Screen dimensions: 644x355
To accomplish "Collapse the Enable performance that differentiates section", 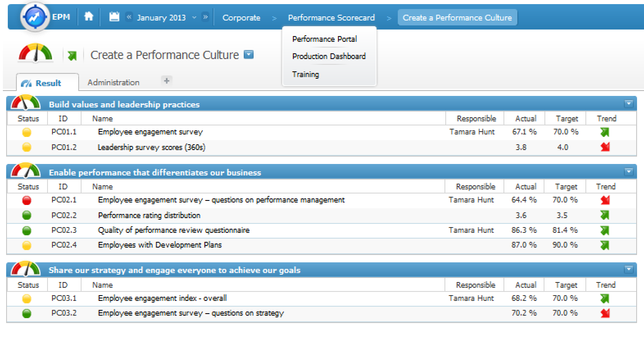I will pyautogui.click(x=628, y=172).
